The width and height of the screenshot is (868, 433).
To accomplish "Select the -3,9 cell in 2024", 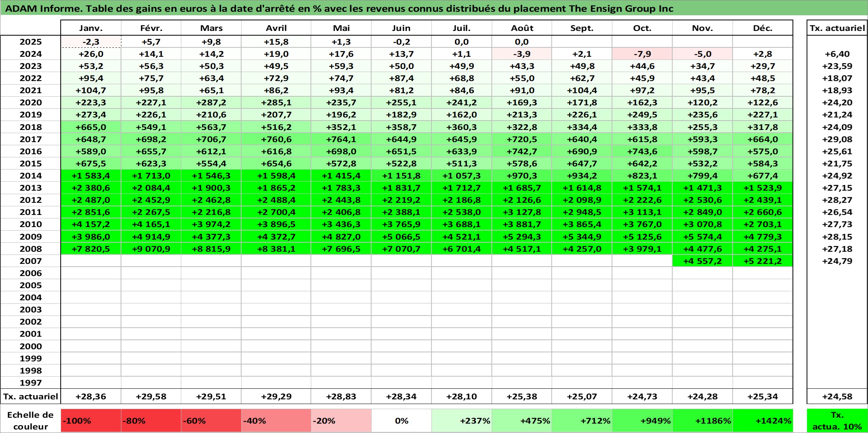I will pyautogui.click(x=522, y=54).
